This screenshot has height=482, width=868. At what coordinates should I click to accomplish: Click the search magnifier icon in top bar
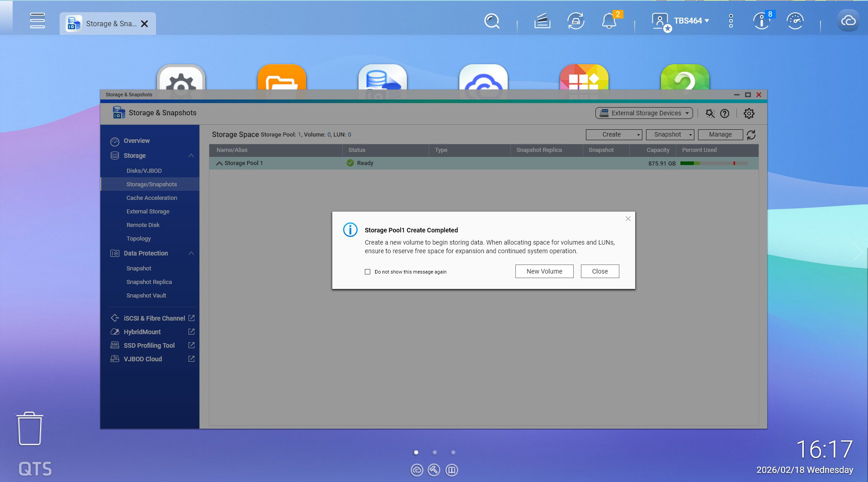pyautogui.click(x=491, y=21)
